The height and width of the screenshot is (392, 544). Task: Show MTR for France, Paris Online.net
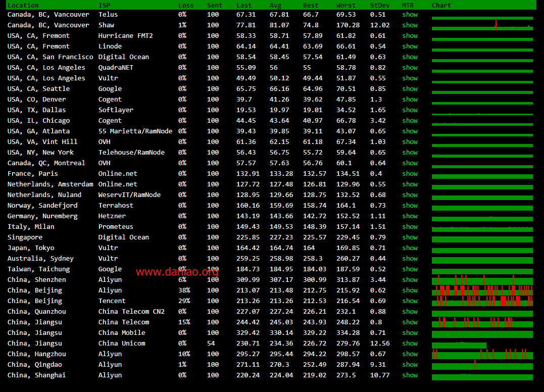[x=410, y=174]
